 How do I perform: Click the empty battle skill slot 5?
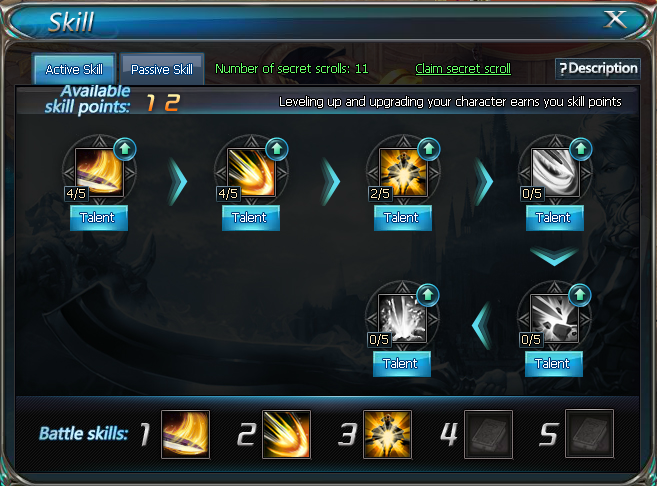590,434
